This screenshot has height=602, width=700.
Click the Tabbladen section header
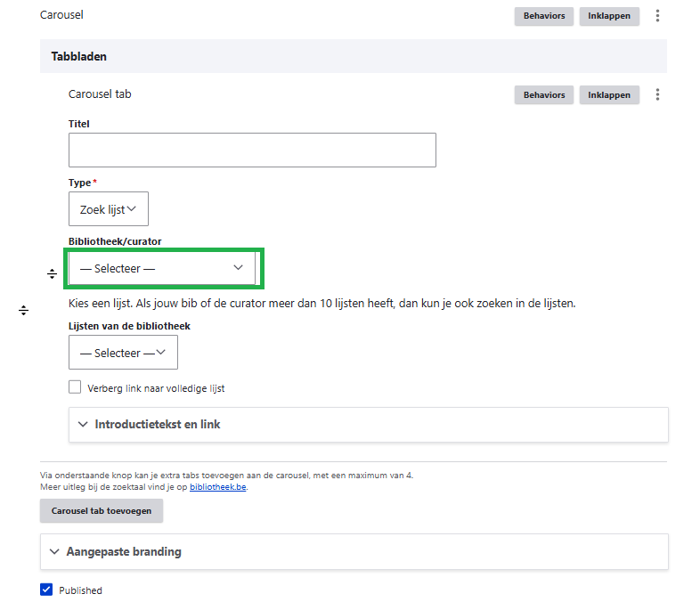(x=79, y=56)
